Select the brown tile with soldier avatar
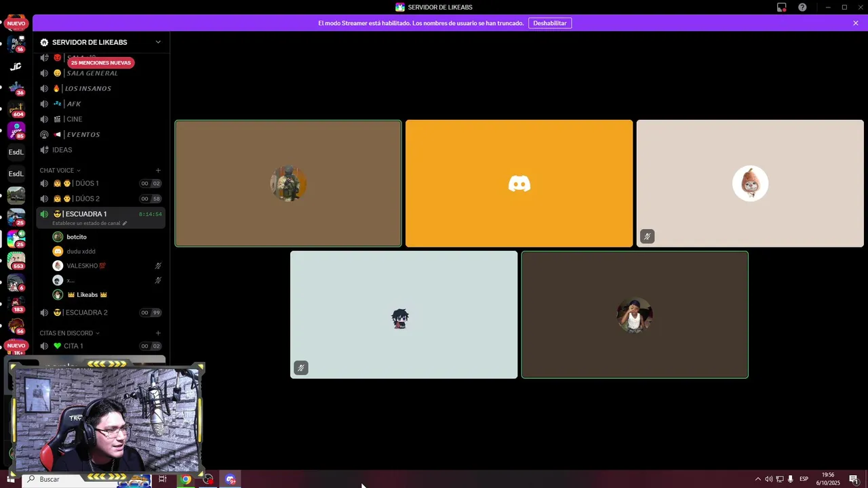This screenshot has height=488, width=868. coord(288,184)
